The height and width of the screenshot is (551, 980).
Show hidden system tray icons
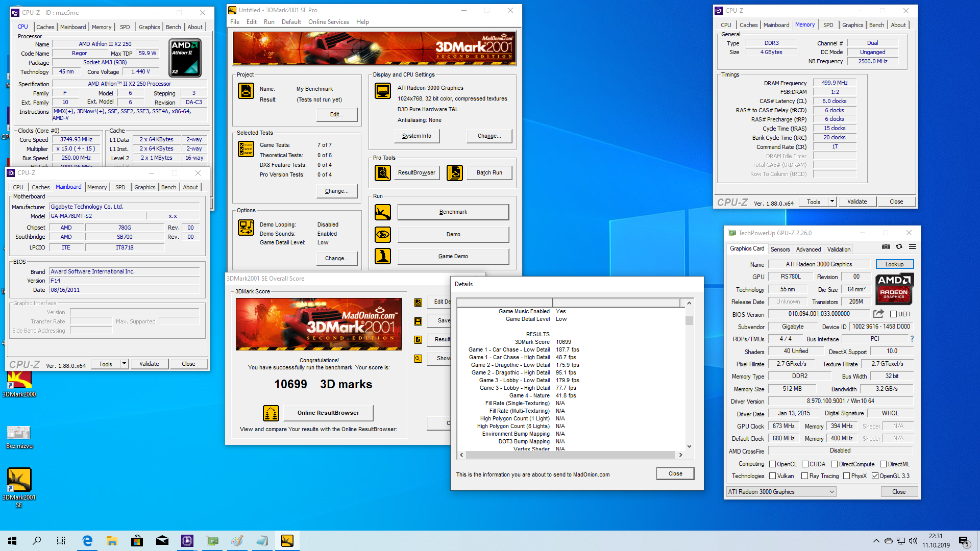(876, 541)
